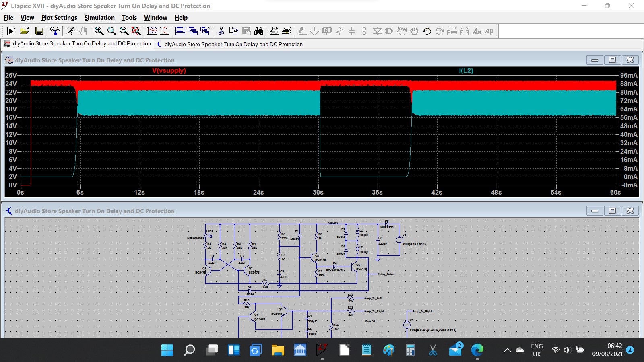Select the Text Aa tool

tap(477, 31)
